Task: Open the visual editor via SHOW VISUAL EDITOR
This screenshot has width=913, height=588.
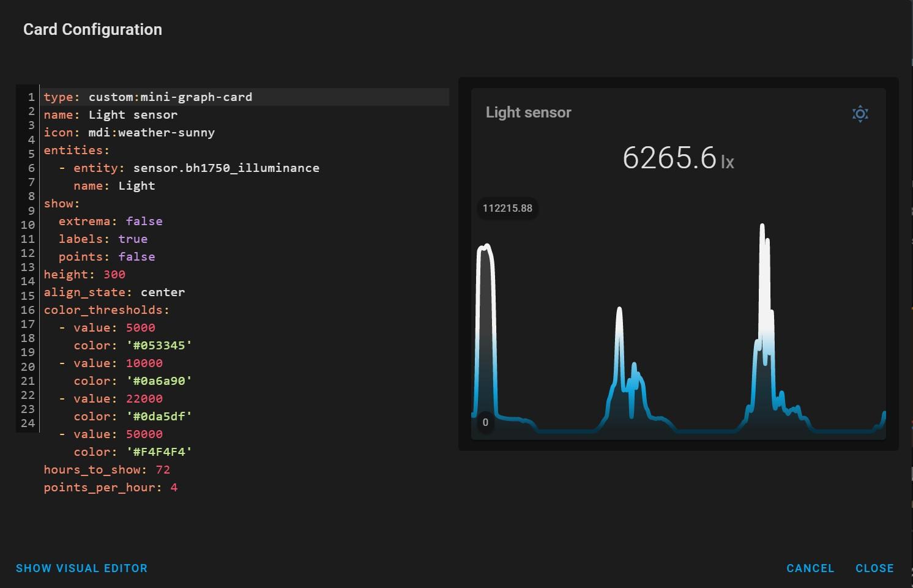Action: (x=82, y=568)
